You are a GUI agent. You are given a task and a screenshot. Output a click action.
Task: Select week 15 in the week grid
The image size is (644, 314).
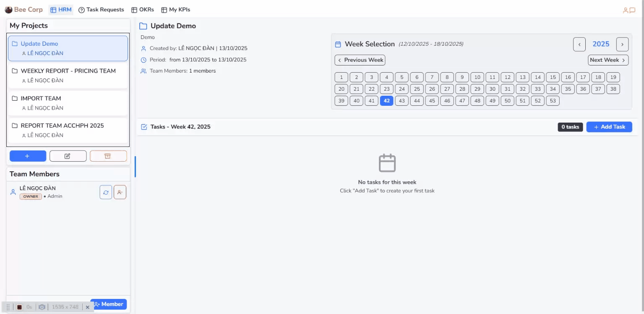[553, 77]
